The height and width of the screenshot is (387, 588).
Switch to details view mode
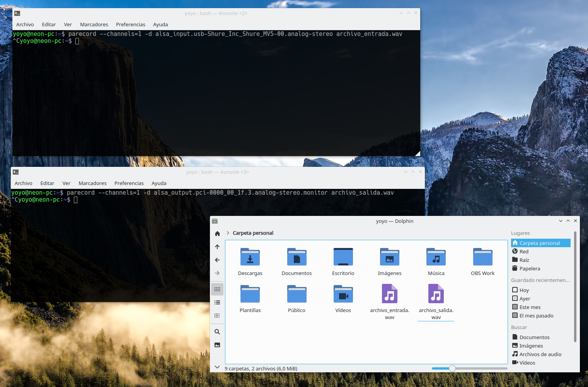pos(217,316)
